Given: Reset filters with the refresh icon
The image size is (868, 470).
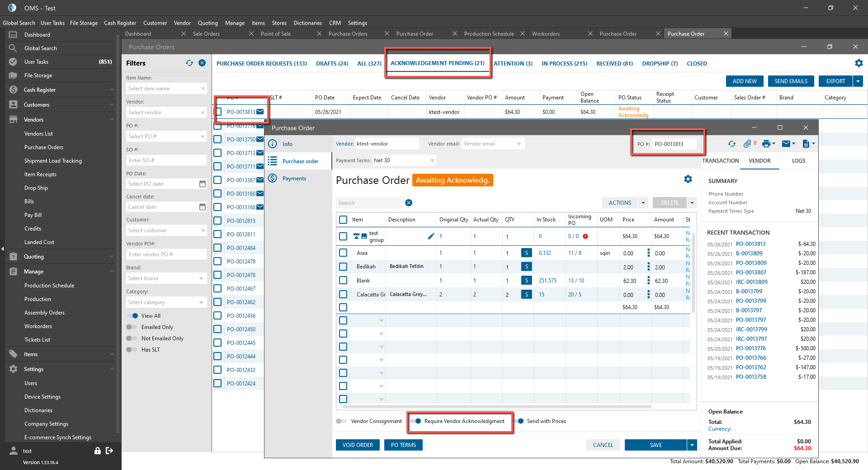Looking at the screenshot, I should pyautogui.click(x=189, y=63).
